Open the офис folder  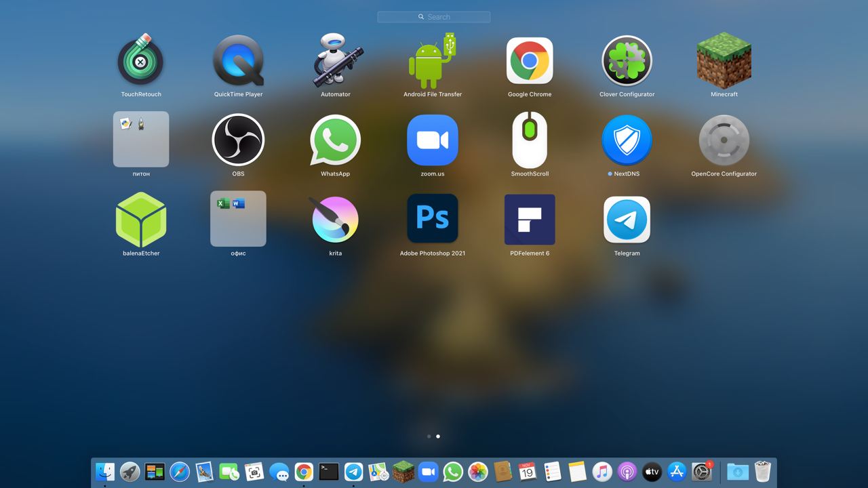(238, 218)
